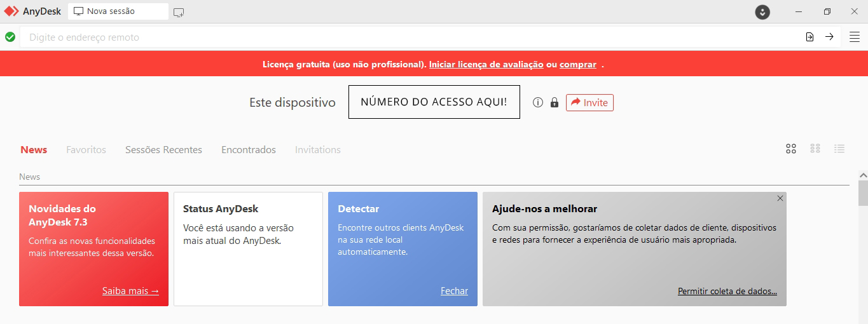Screen dimensions: 868x324
Task: Click the Status AnyDesk card
Action: click(248, 249)
